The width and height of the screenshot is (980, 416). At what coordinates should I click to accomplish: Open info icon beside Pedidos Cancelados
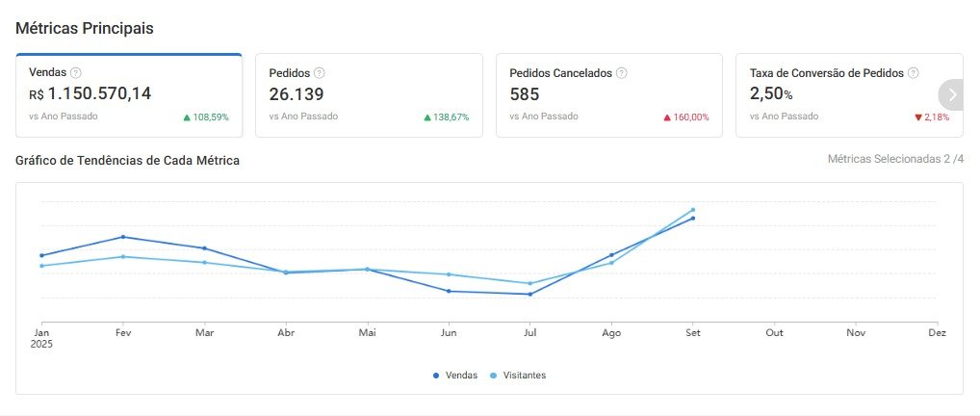point(622,73)
